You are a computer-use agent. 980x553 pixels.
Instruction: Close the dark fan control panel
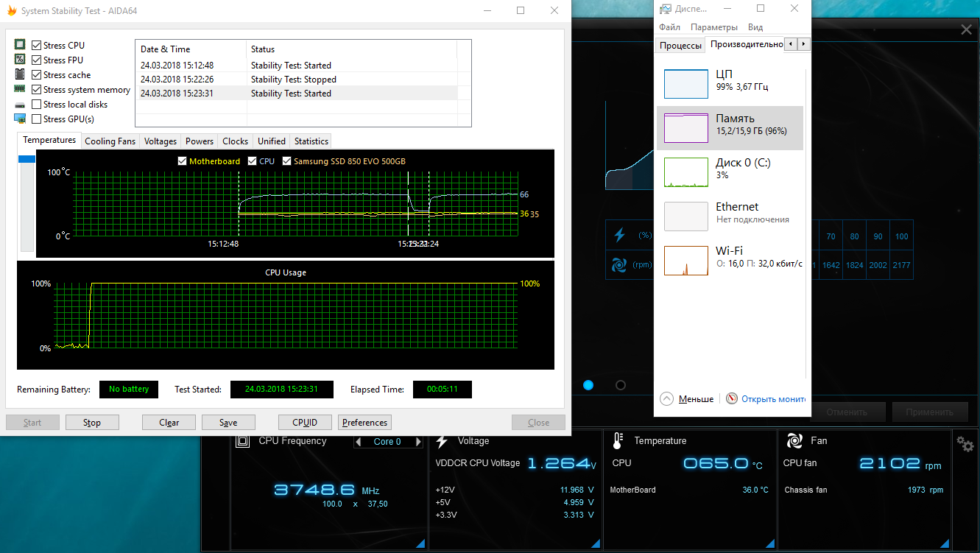point(966,29)
